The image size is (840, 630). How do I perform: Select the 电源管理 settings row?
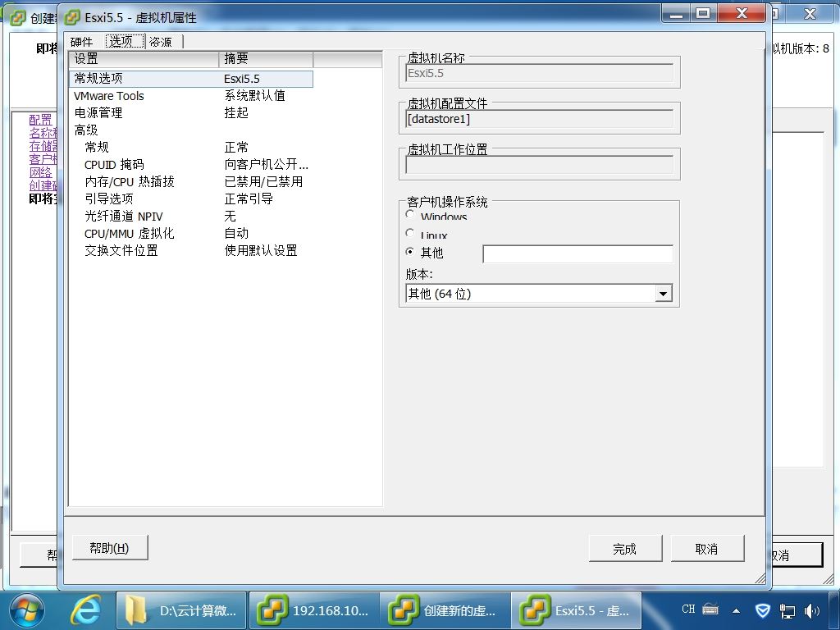[191, 113]
